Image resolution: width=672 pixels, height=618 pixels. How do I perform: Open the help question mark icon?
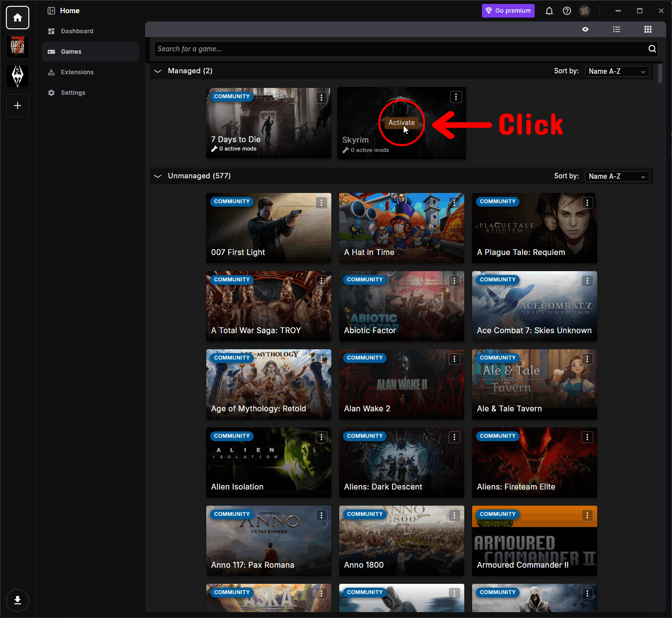pos(567,11)
